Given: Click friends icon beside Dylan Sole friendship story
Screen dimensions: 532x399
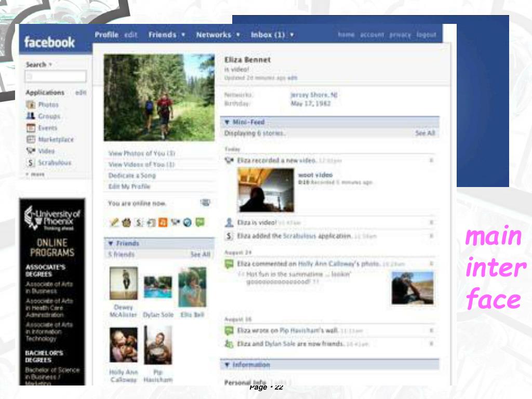Looking at the screenshot, I should 229,344.
